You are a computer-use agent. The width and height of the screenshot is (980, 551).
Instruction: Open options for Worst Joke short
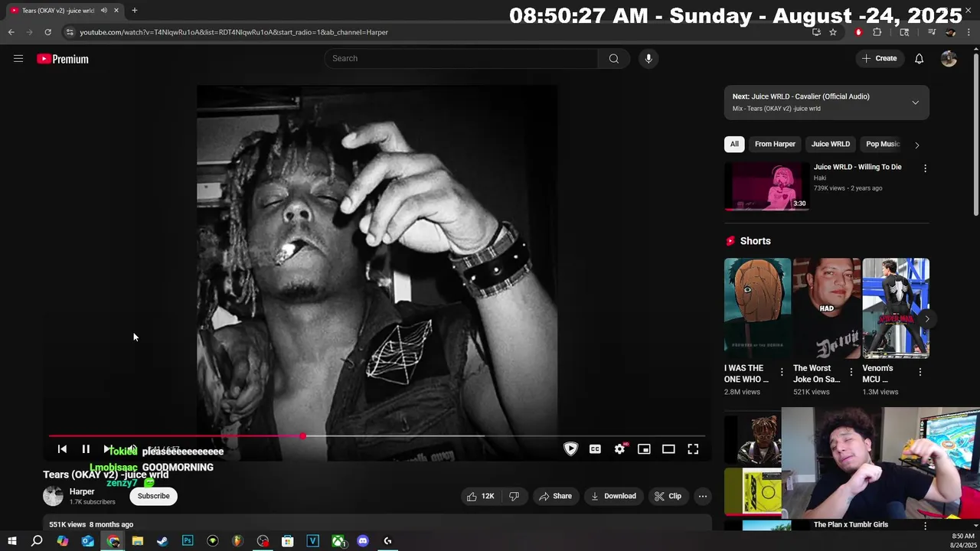[x=851, y=372]
